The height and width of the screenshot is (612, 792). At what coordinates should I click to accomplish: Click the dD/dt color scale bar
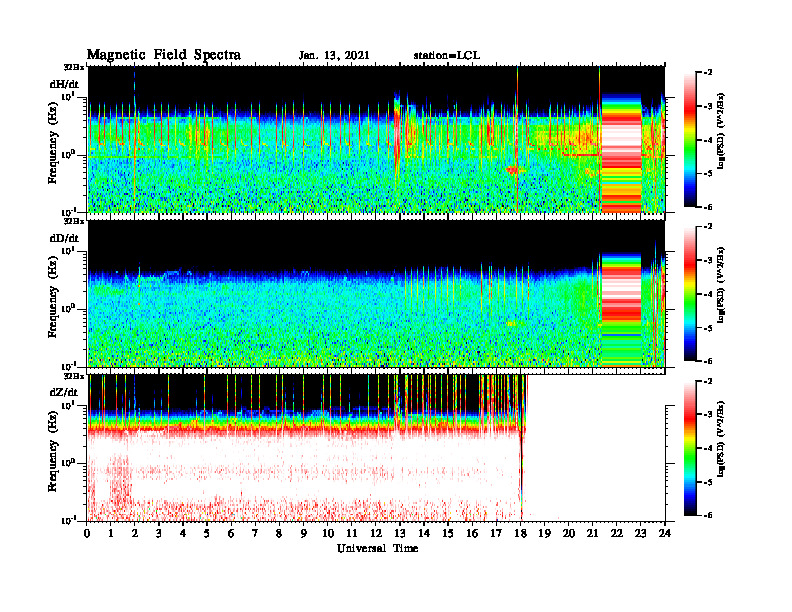[690, 293]
